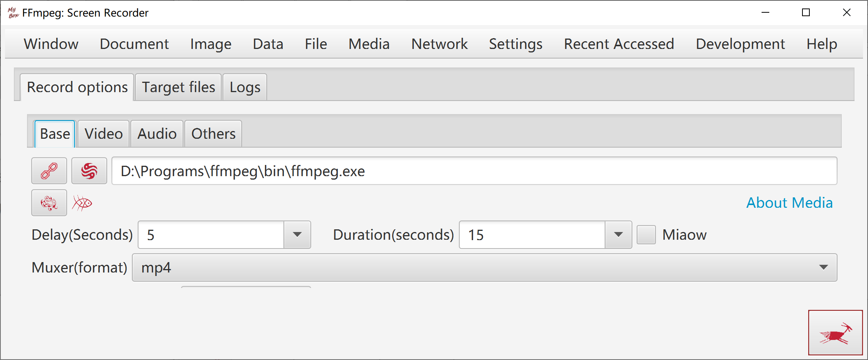Click the ffmpeg.exe path input field
Viewport: 868px width, 360px height.
tap(474, 171)
